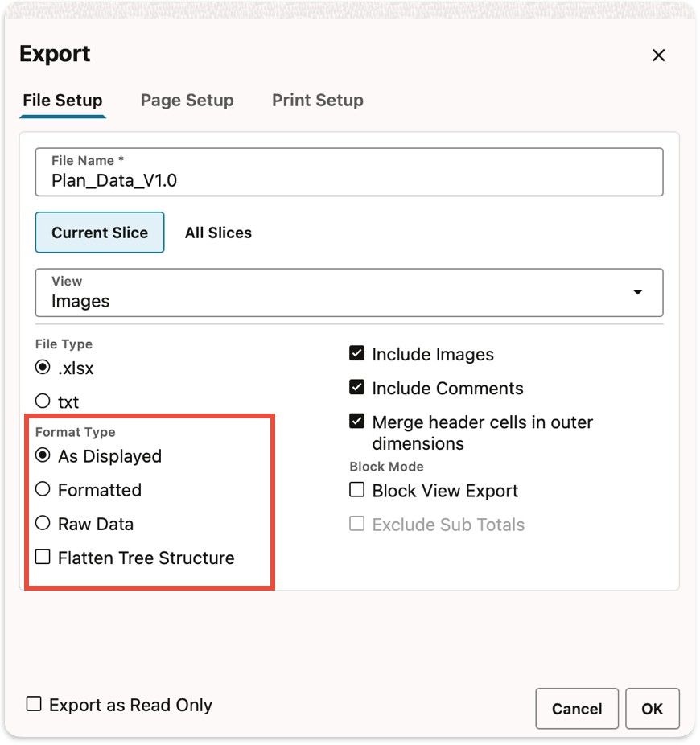This screenshot has height=745, width=700.
Task: Edit the File Name field
Action: tap(349, 179)
